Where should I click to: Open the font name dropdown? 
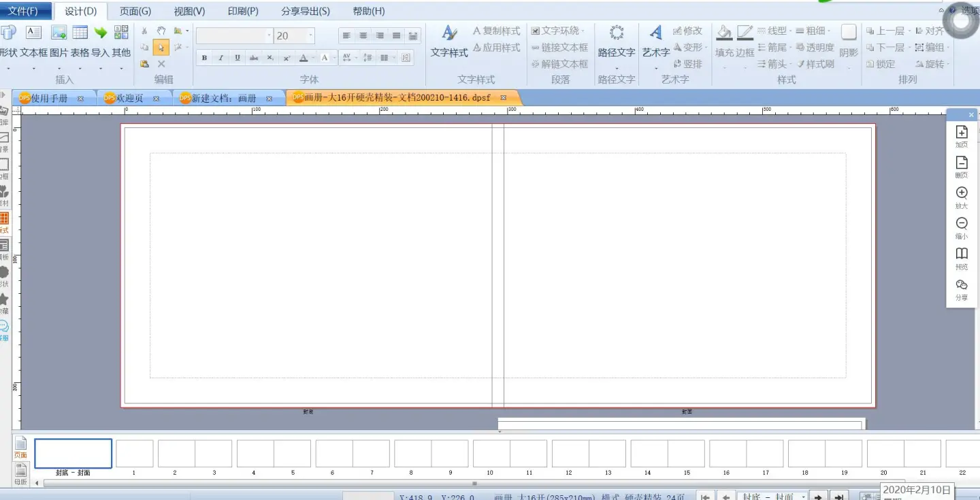[x=269, y=36]
